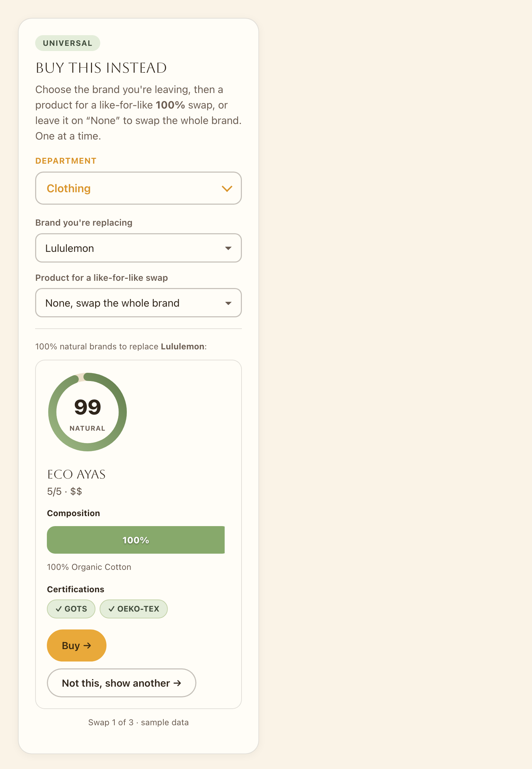Click the orange chevron in Department selector
This screenshot has width=532, height=769.
227,188
